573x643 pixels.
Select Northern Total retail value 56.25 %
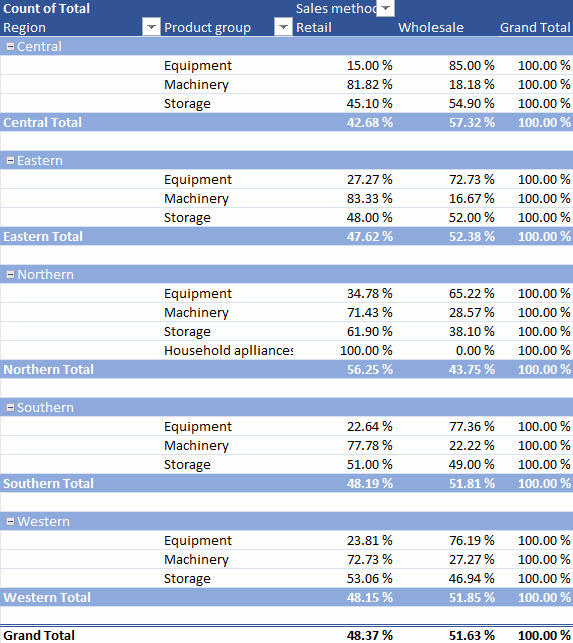coord(370,369)
